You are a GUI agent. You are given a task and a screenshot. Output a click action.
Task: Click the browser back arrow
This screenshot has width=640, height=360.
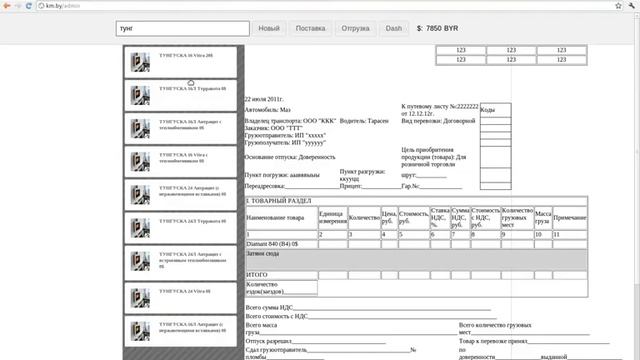(x=7, y=6)
